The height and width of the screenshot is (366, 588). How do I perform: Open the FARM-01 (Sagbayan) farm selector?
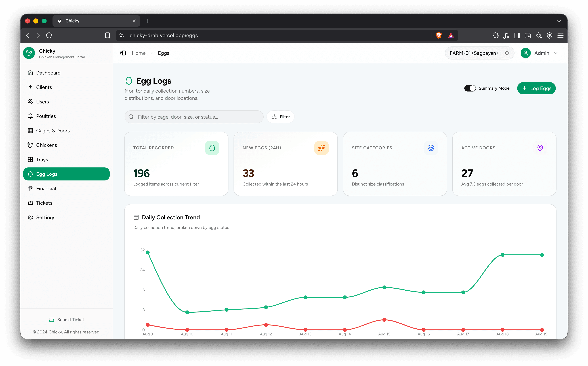[x=479, y=53]
